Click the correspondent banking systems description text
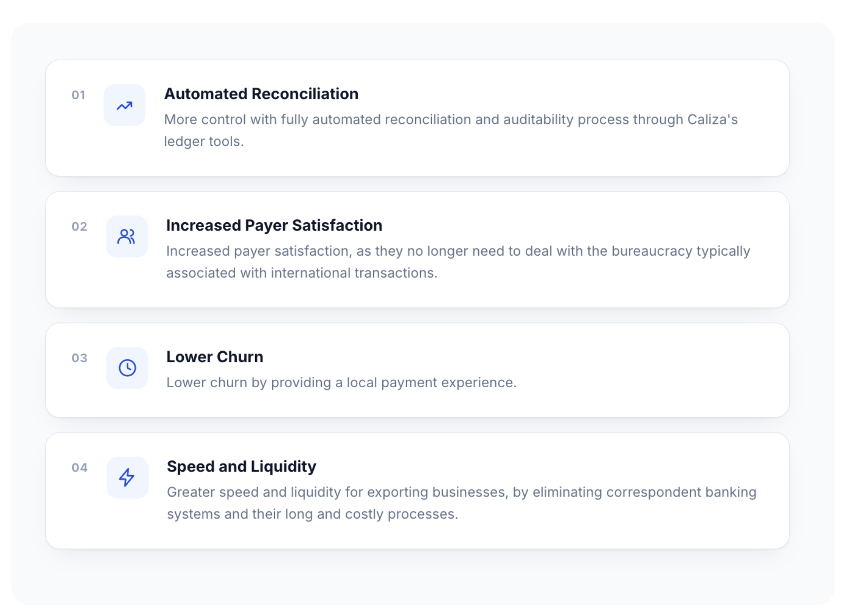845x616 pixels. coord(462,503)
